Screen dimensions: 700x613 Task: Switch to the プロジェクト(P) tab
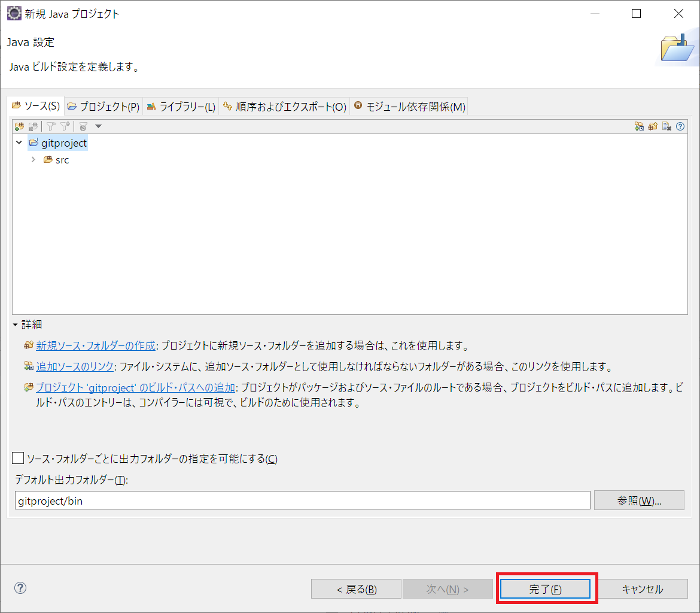click(104, 107)
